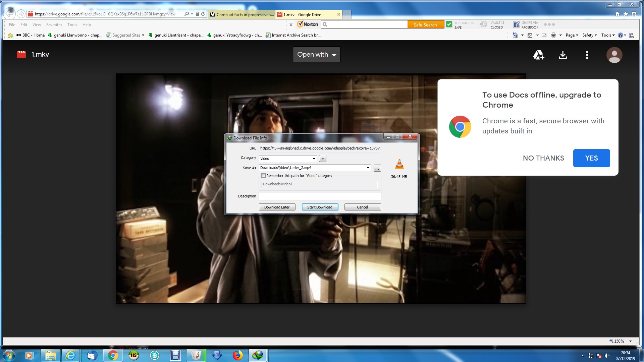The image size is (644, 362).
Task: Click NO THANKS on Chrome prompt
Action: click(x=543, y=158)
